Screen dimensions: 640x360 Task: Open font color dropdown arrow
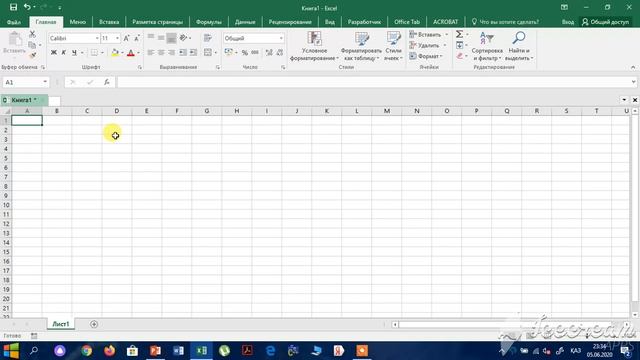138,53
